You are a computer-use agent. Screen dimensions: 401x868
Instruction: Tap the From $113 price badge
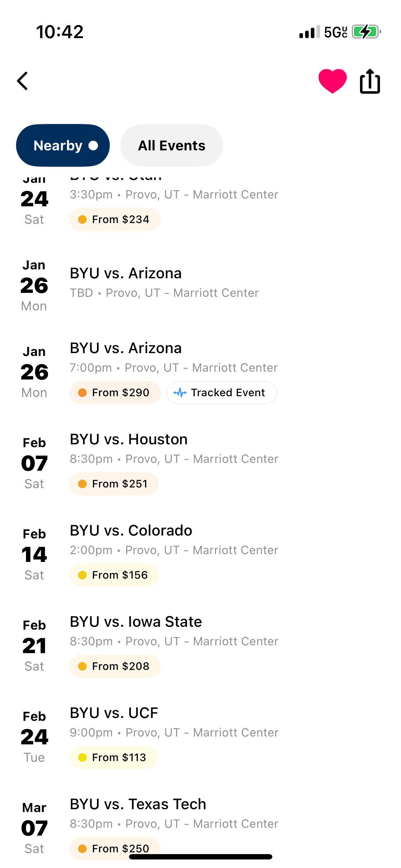113,758
